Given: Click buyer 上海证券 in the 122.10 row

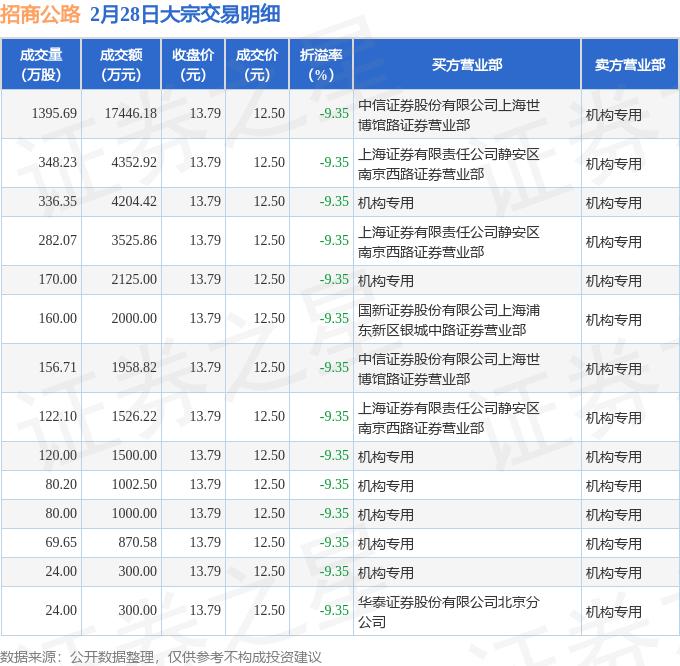Looking at the screenshot, I should click(449, 418).
